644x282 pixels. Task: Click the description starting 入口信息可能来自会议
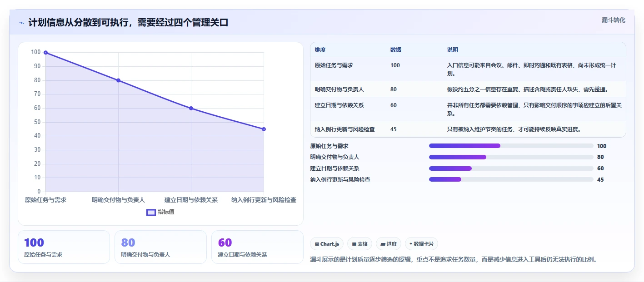coord(532,69)
